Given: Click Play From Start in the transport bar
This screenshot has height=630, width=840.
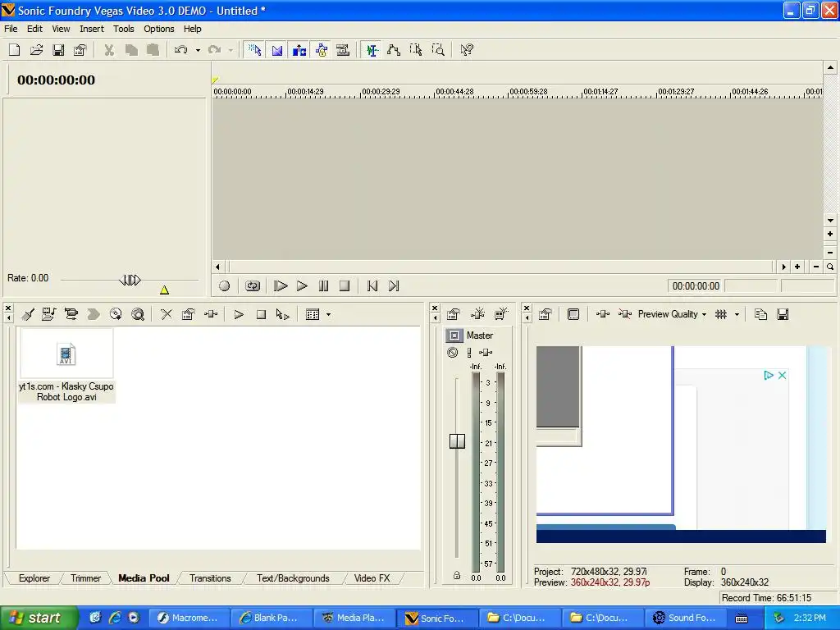Looking at the screenshot, I should pos(281,286).
